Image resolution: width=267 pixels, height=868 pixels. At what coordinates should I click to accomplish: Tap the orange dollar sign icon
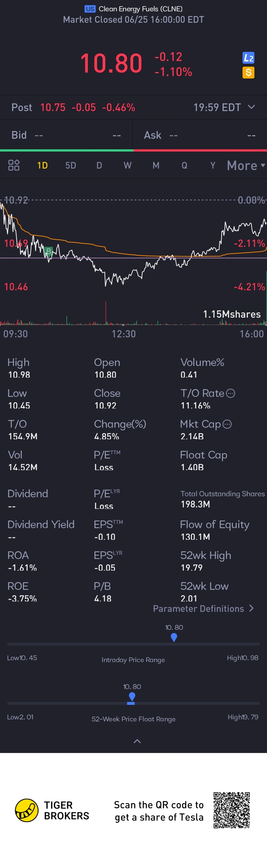pos(248,73)
